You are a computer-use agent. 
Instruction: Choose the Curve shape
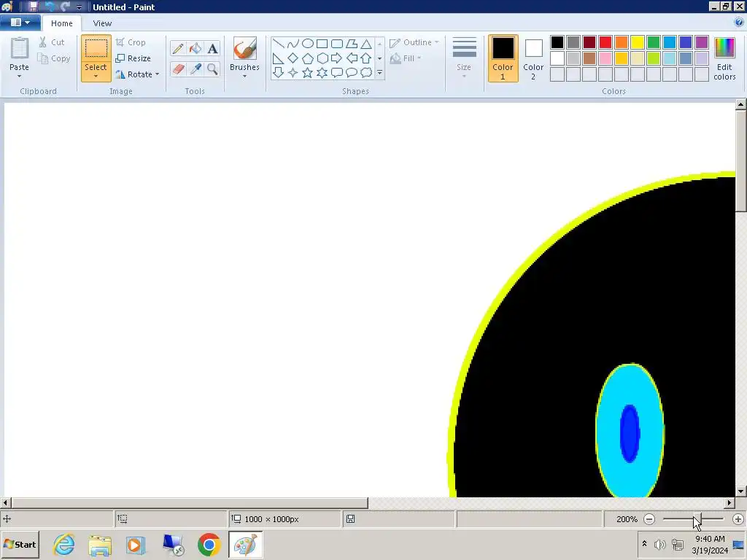(293, 44)
